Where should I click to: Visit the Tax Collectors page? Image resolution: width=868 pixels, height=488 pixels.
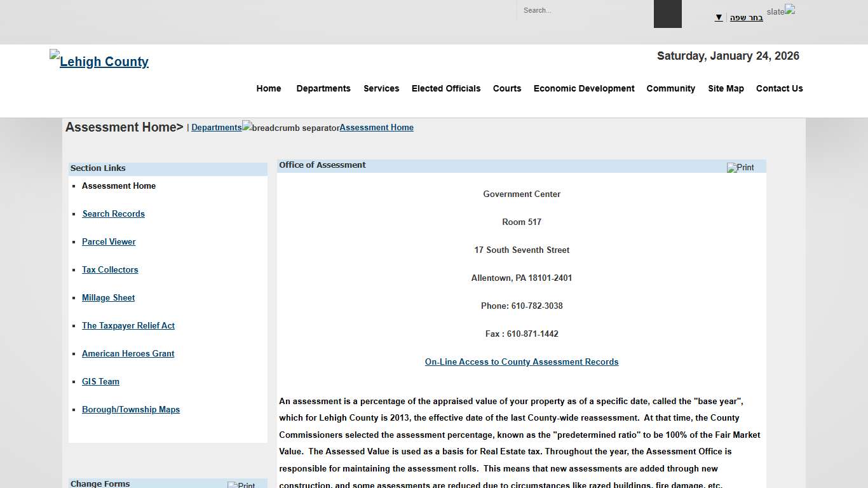[110, 269]
